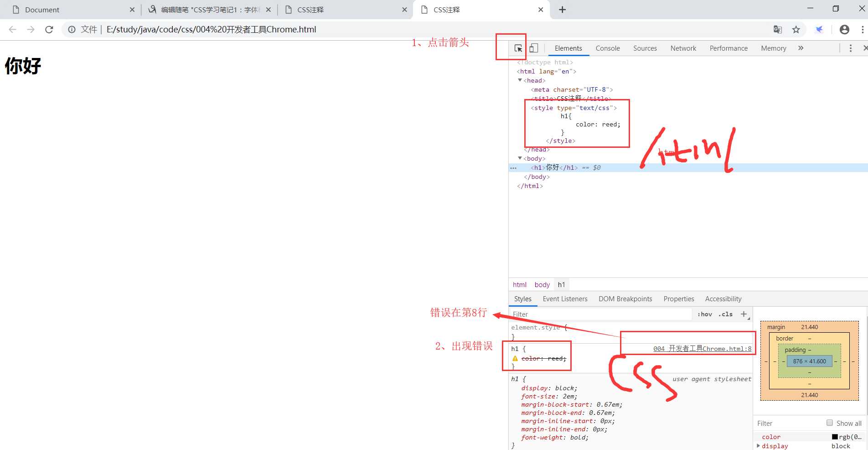Viewport: 868px width, 450px height.
Task: Open the Event Listeners sub-tab
Action: (565, 298)
